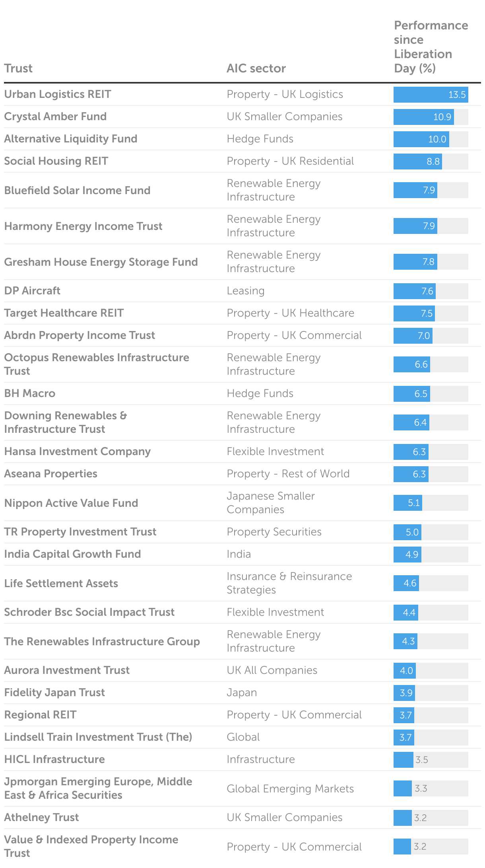Select the Urban Logistics REIT row name
This screenshot has height=868, width=485.
[58, 94]
